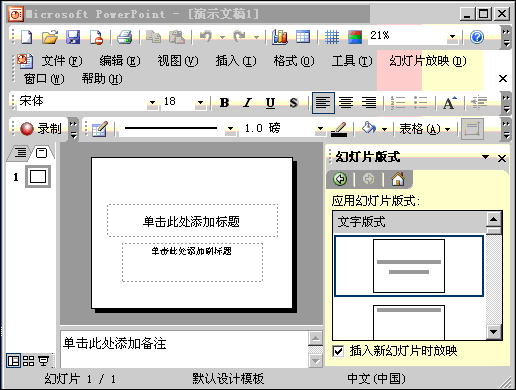Toggle right text alignment

(x=369, y=102)
